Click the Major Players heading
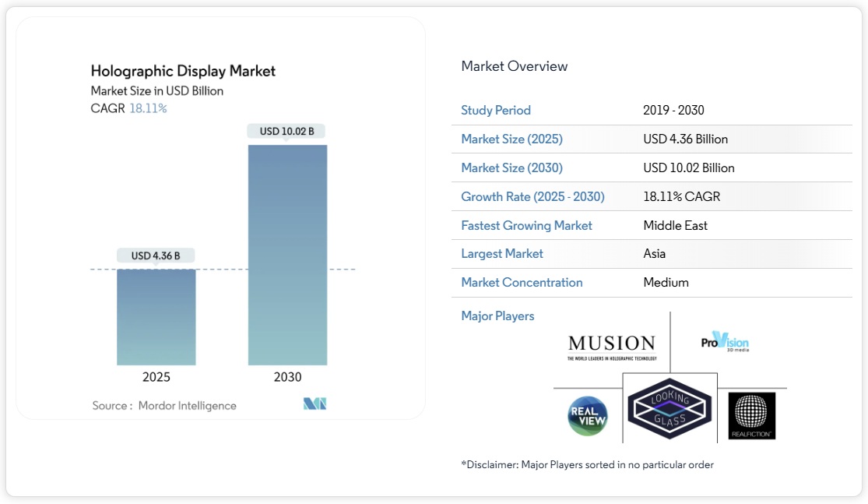 [x=497, y=316]
